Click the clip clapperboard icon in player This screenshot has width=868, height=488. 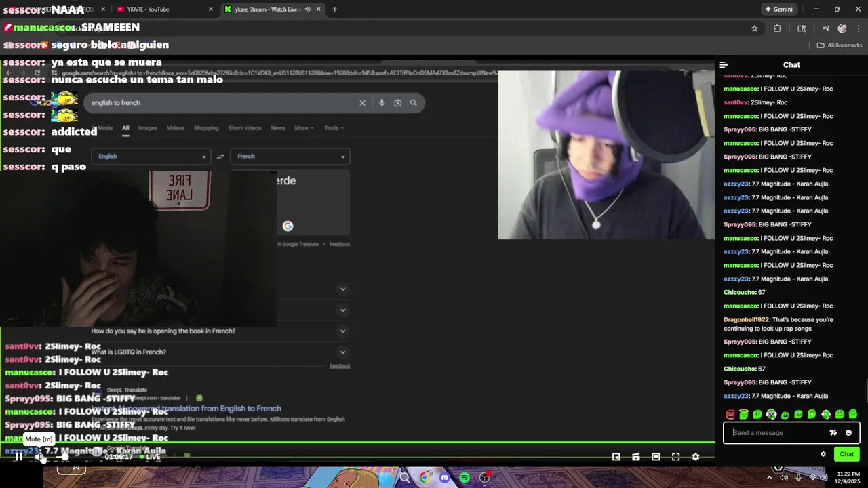[636, 457]
